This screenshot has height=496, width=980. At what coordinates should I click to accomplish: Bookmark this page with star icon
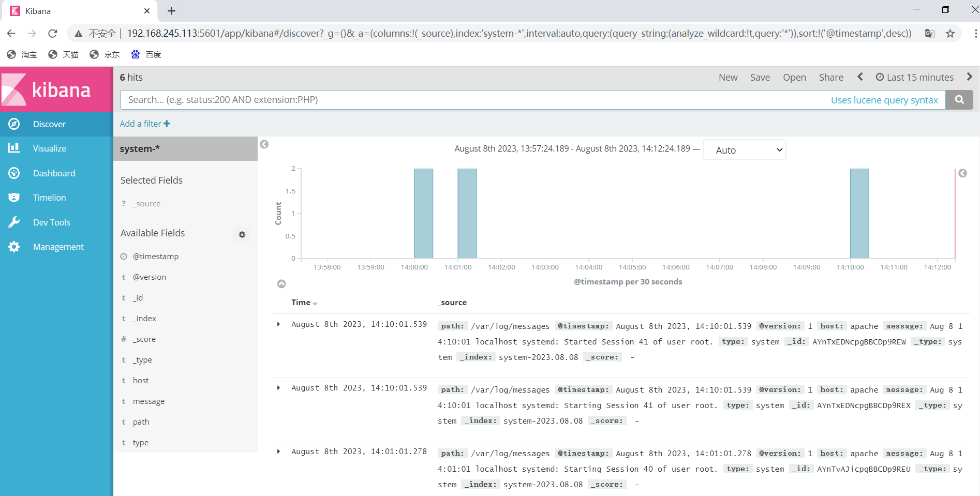point(950,34)
